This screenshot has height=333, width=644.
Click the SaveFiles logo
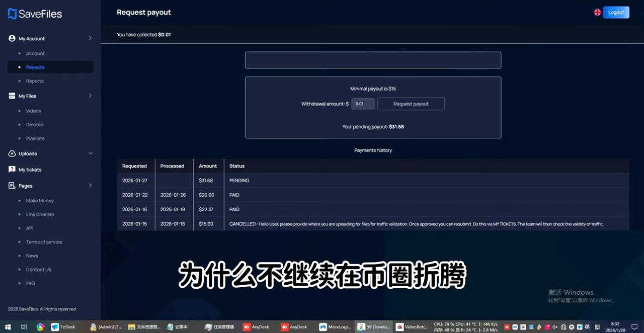[x=35, y=14]
